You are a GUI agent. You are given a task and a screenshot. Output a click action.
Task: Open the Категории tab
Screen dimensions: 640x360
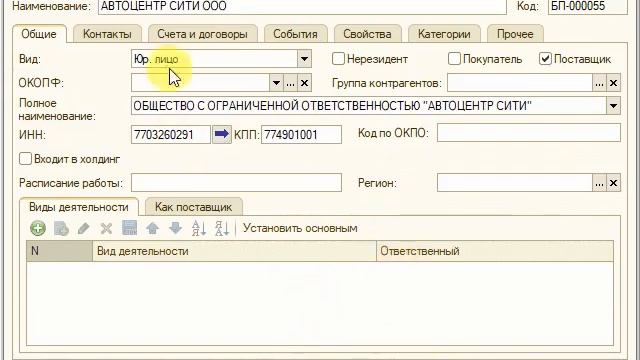tap(444, 34)
